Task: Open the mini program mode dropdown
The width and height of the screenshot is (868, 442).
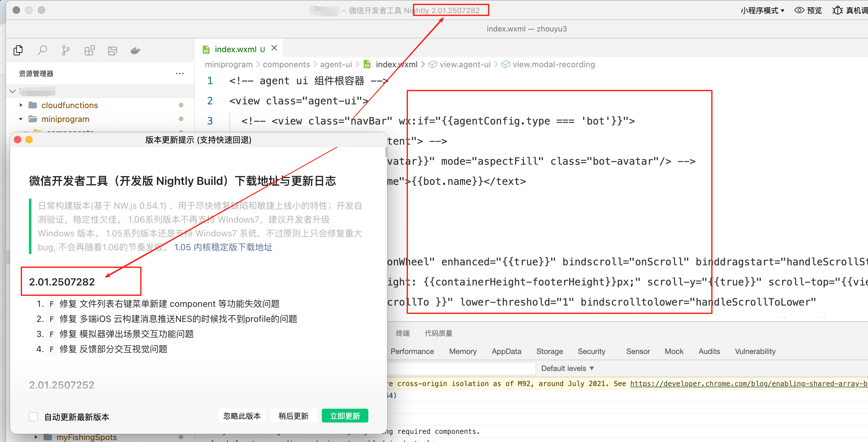Action: point(762,10)
